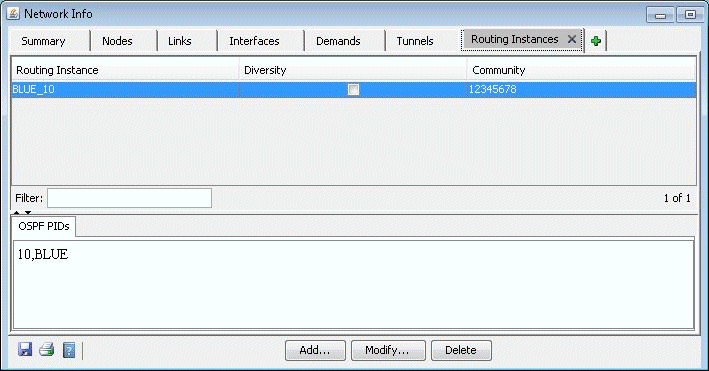Collapse panel with the up arrow
Image resolution: width=709 pixels, height=371 pixels.
tap(17, 212)
